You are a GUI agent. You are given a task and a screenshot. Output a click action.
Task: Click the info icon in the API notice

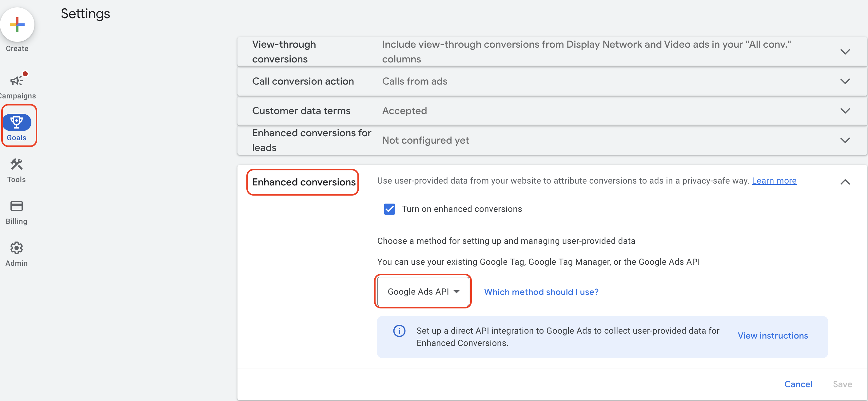coord(399,331)
